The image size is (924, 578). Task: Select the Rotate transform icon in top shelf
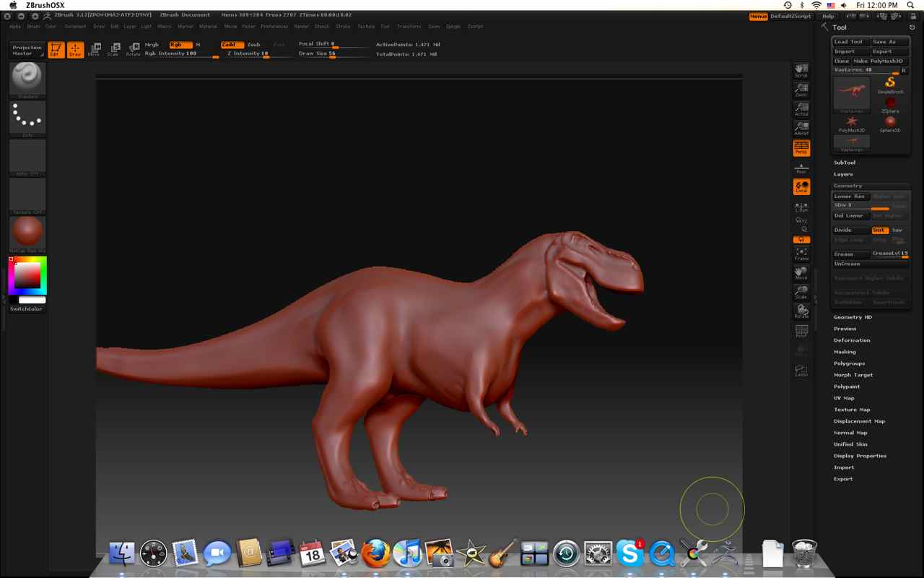click(x=133, y=50)
